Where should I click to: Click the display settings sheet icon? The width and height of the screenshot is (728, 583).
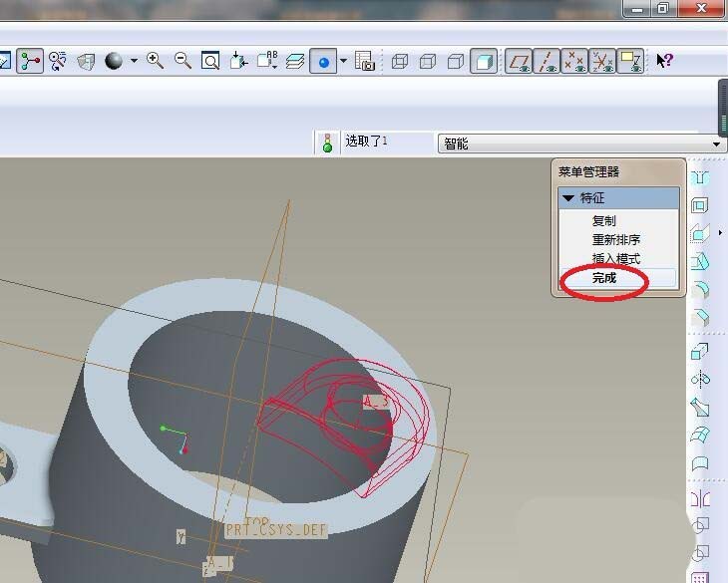coord(364,61)
